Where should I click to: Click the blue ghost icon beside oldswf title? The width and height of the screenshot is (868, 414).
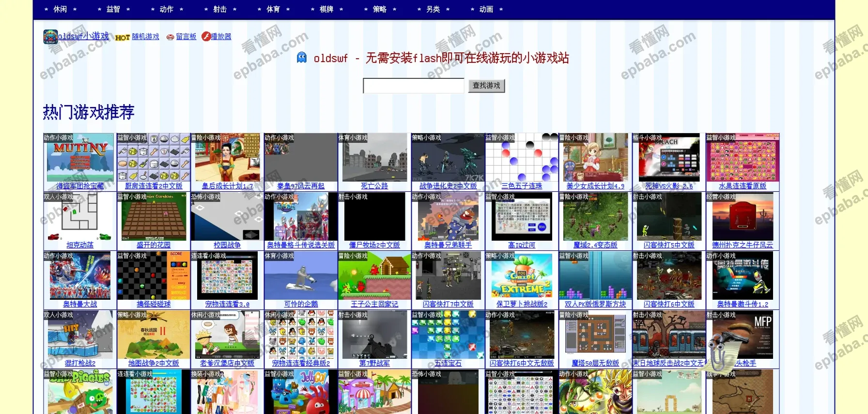302,58
